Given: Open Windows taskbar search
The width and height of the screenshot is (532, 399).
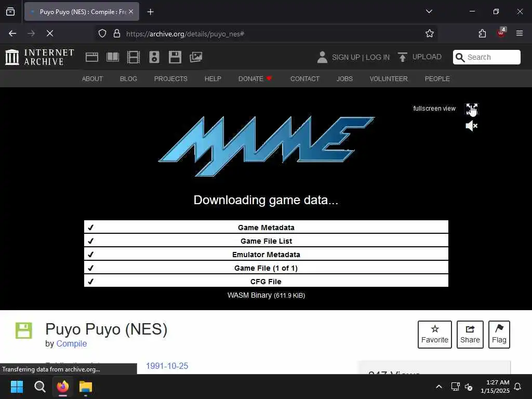Looking at the screenshot, I should coord(39,387).
